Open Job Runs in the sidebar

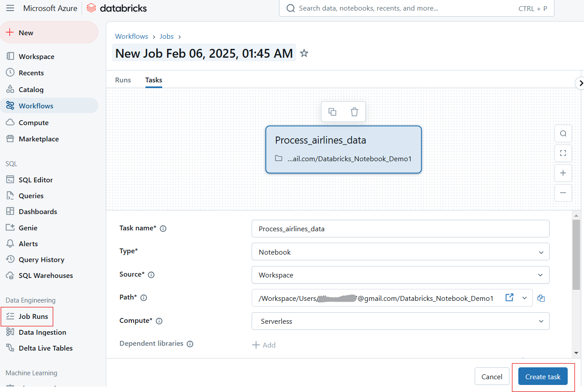click(27, 316)
